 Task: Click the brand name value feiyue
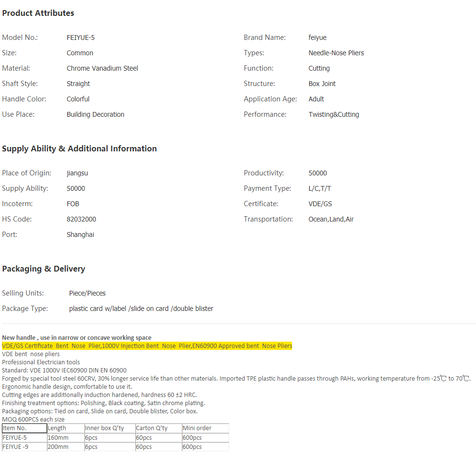pos(317,37)
